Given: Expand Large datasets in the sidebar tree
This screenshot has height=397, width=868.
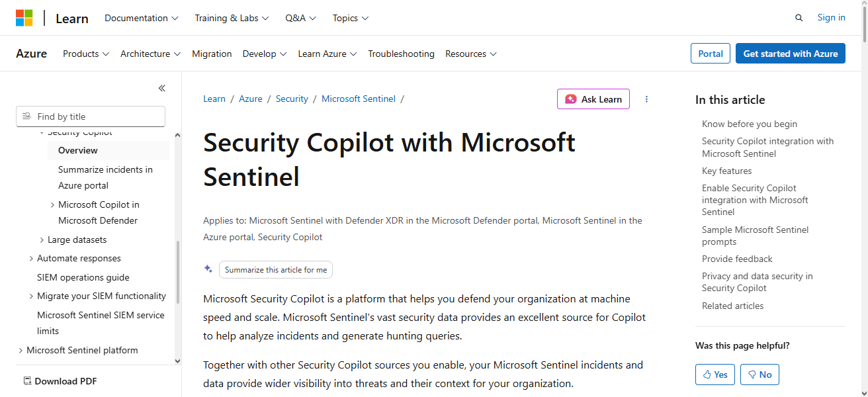Looking at the screenshot, I should [x=42, y=239].
